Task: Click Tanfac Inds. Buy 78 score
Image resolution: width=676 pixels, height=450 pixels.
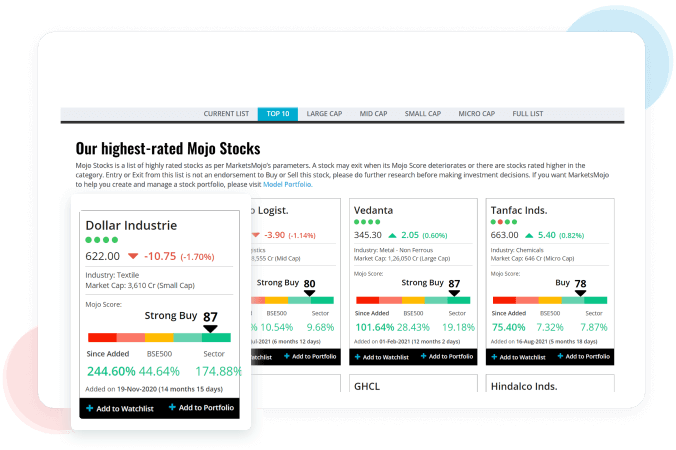Action: [x=571, y=283]
